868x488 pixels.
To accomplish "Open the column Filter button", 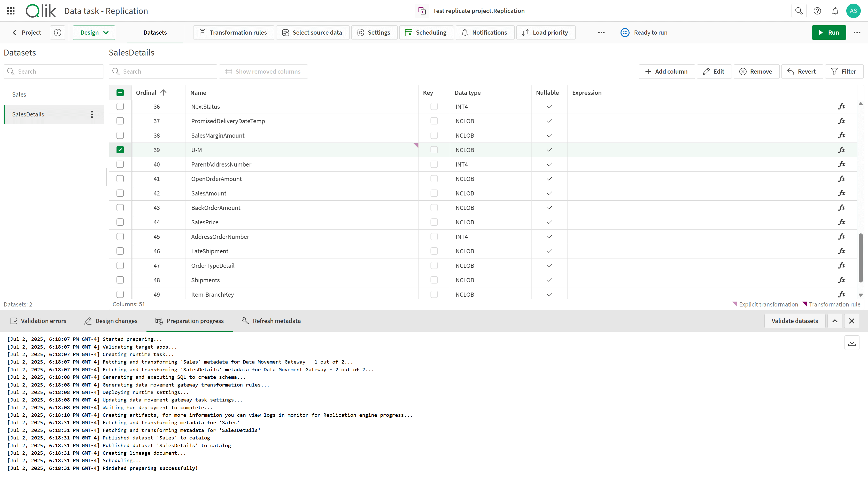I will tap(844, 72).
